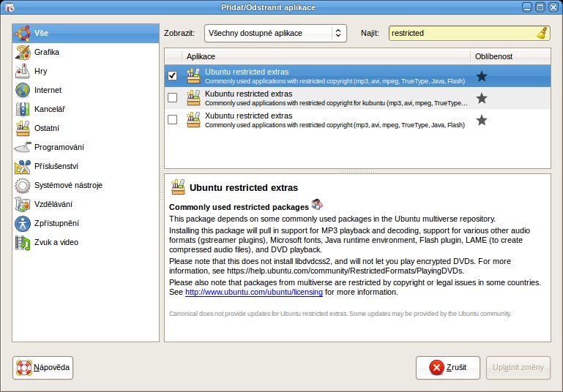Click the Ubuntu restricted extras row description
The height and width of the screenshot is (392, 563).
click(x=335, y=81)
